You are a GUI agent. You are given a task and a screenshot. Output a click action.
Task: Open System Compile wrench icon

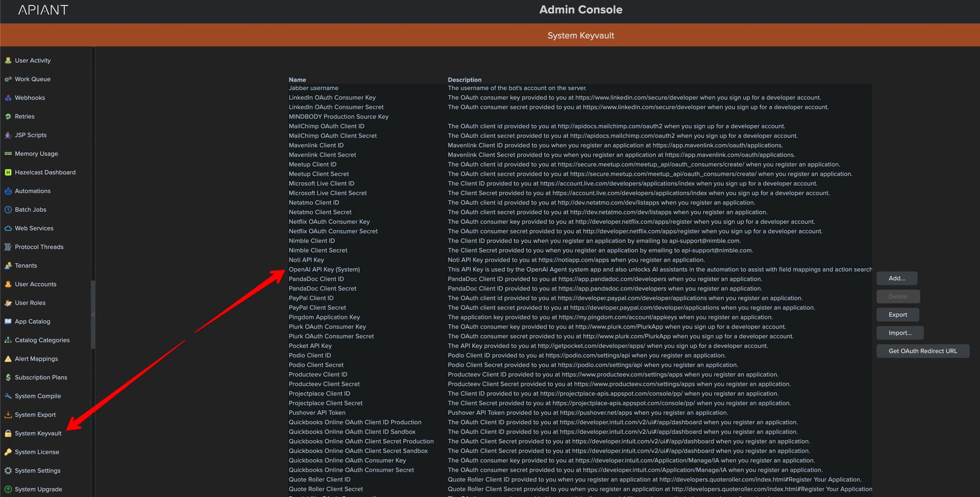(x=8, y=396)
